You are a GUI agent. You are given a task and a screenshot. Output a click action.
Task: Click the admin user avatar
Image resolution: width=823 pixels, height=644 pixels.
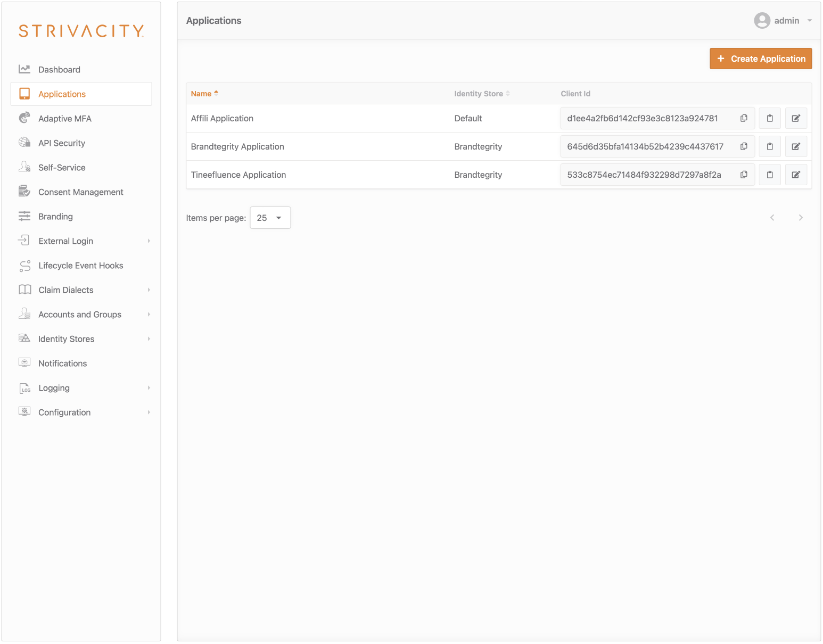click(x=762, y=21)
